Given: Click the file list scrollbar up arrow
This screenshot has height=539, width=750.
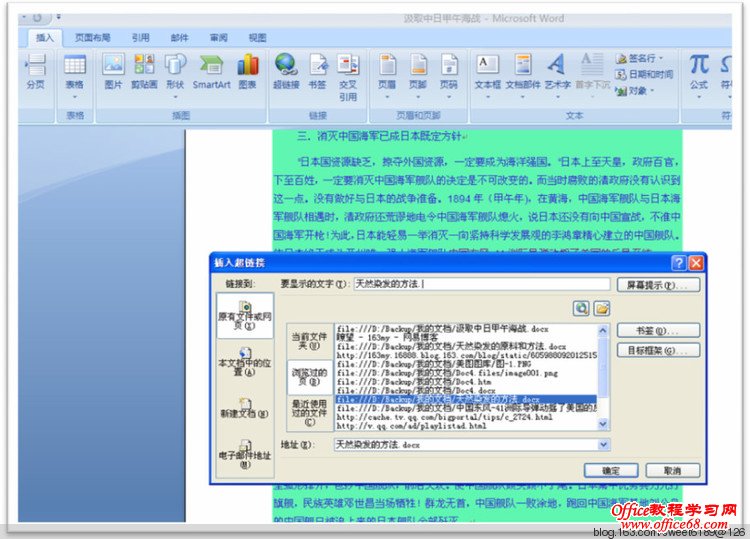Looking at the screenshot, I should [603, 330].
